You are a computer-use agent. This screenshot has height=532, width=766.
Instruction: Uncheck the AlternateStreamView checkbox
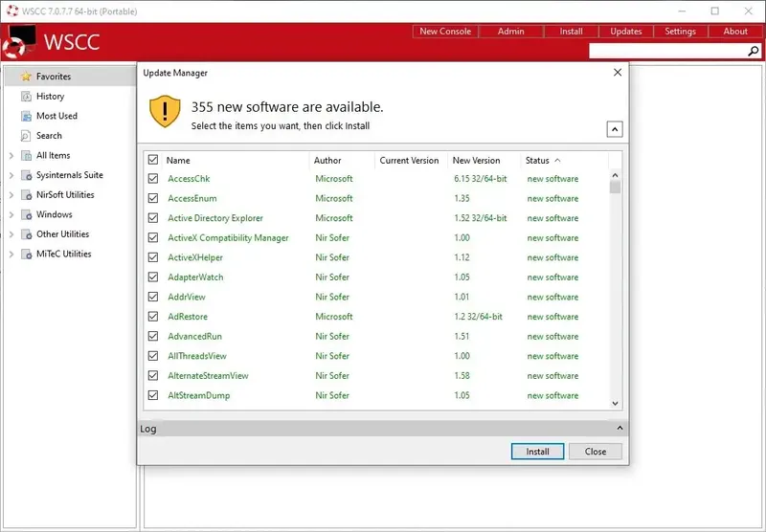(153, 375)
